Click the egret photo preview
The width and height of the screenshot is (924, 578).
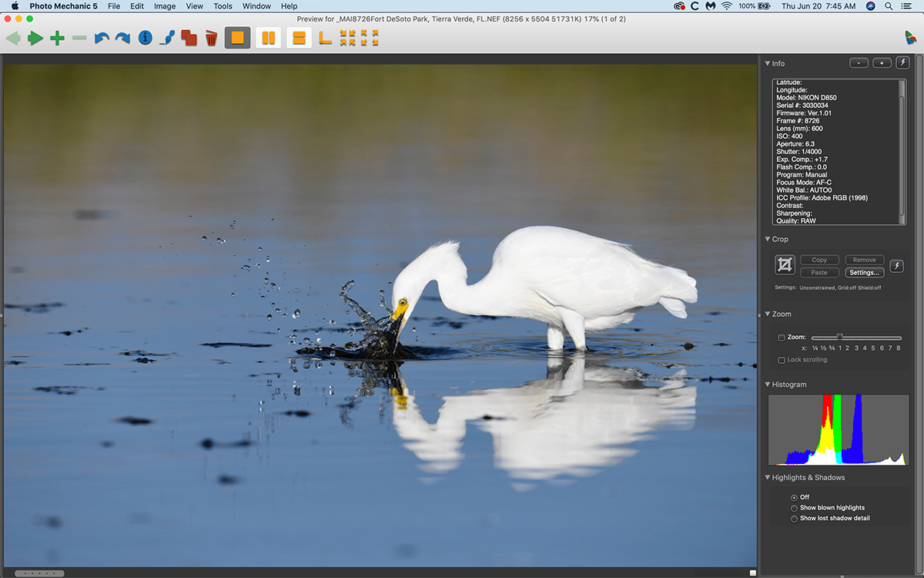380,315
